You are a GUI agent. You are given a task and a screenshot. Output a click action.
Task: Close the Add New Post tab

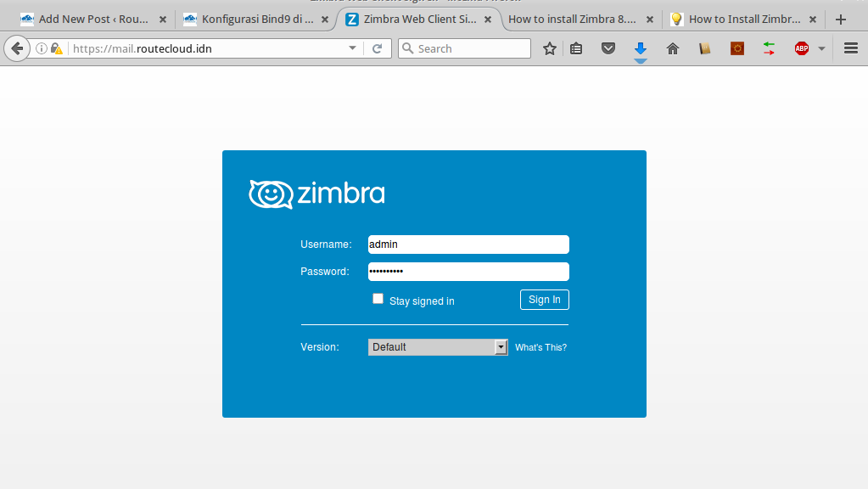tap(163, 20)
